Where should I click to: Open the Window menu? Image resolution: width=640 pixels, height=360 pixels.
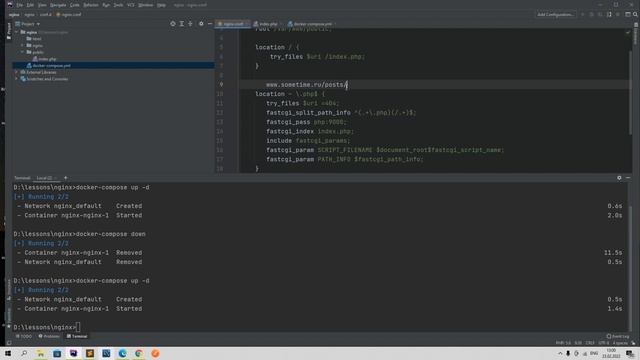[145, 5]
